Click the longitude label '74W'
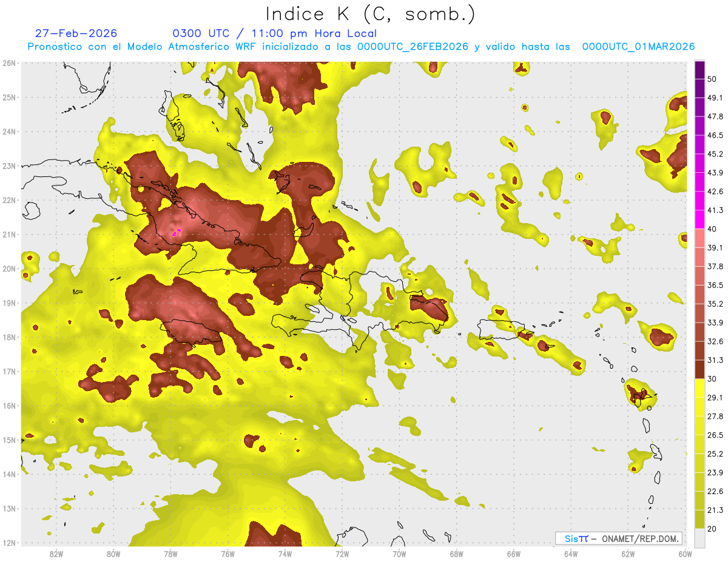Image resolution: width=728 pixels, height=562 pixels. tap(285, 554)
